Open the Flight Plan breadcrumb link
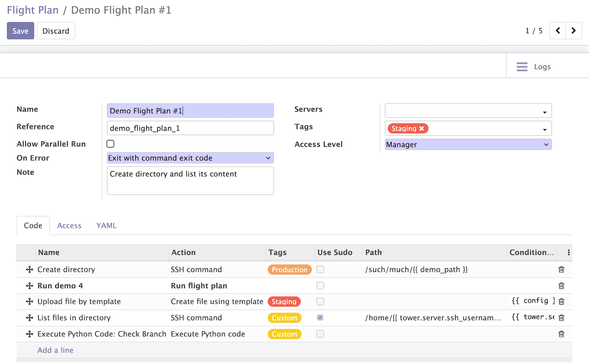Screen dimensions: 589x364 pos(33,10)
